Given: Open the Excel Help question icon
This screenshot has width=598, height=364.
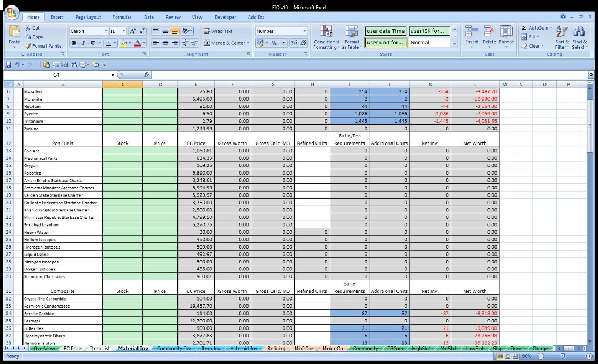Looking at the screenshot, I should 563,16.
